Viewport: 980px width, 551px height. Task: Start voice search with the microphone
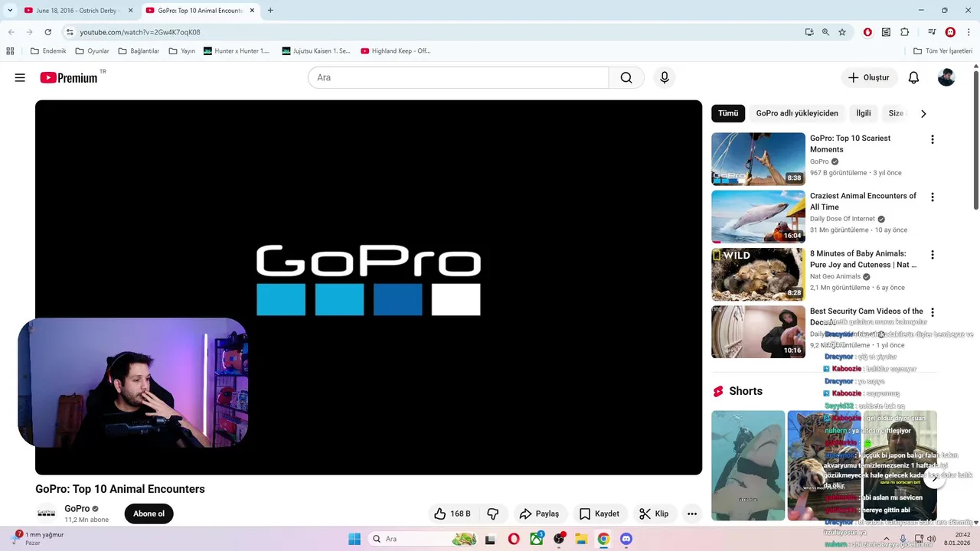point(665,77)
